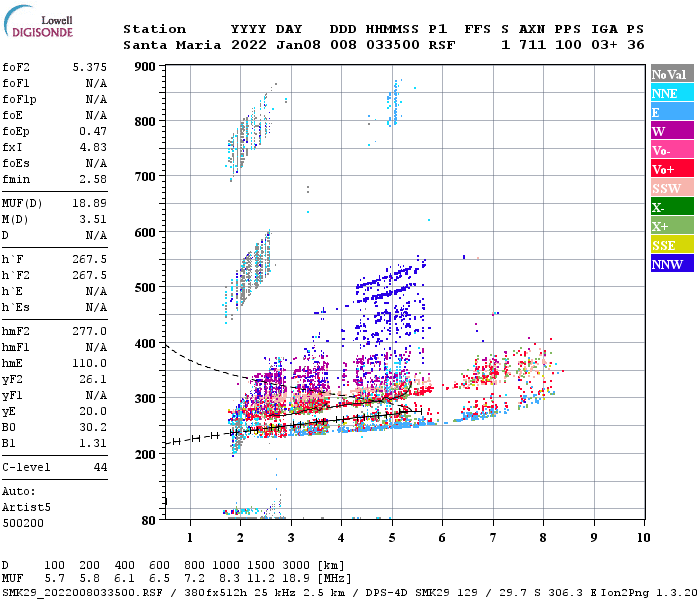Select the X+ light green legend swatch
Viewport: 700px width, 600px height.
tap(672, 225)
